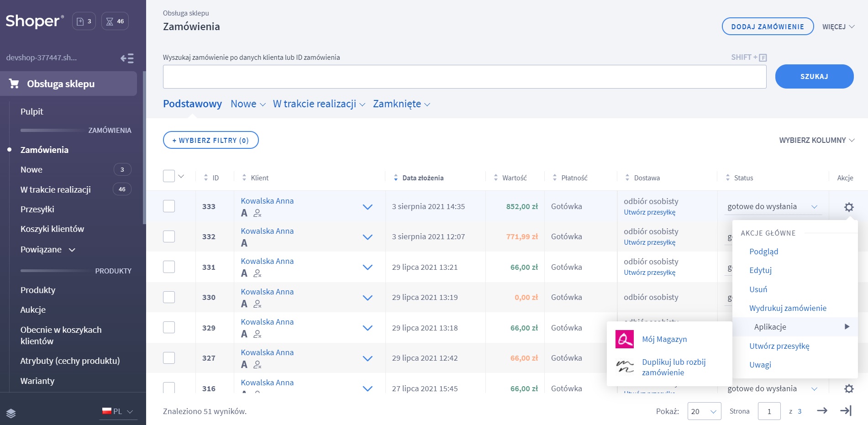Open Aplikacje submenu entry
The width and height of the screenshot is (868, 425).
click(x=795, y=327)
